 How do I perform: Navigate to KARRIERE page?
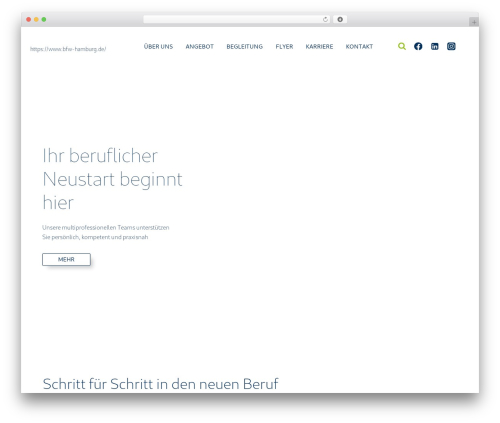(319, 47)
